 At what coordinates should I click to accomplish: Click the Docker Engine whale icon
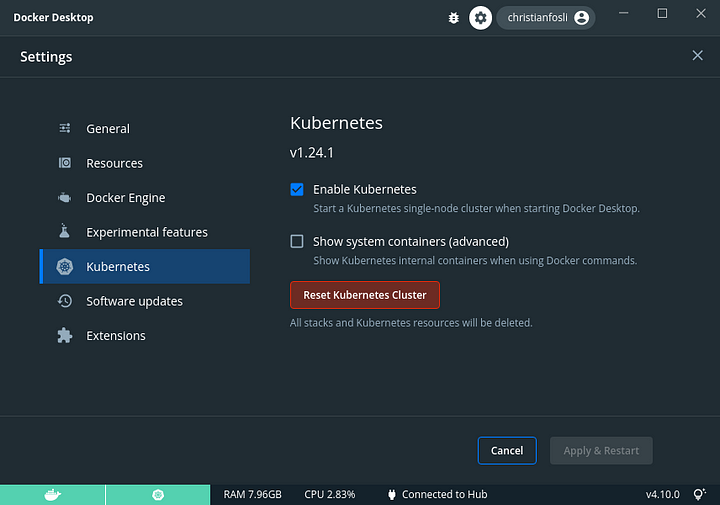click(65, 197)
